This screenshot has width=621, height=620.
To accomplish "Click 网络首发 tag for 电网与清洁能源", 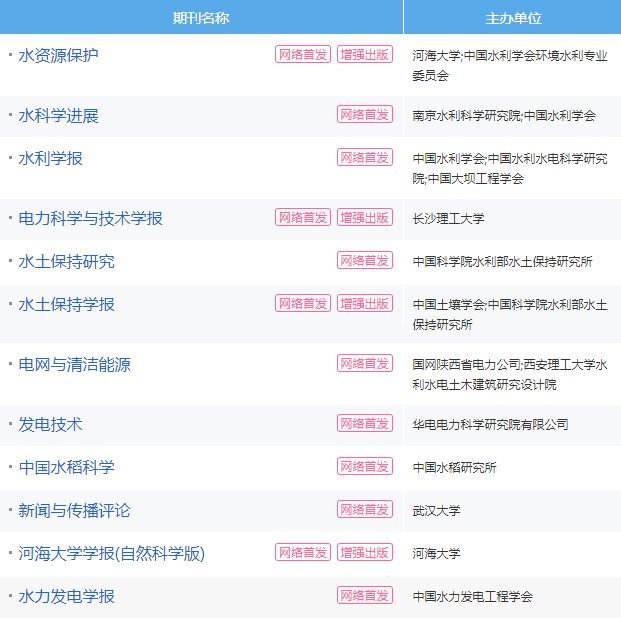I will (365, 363).
